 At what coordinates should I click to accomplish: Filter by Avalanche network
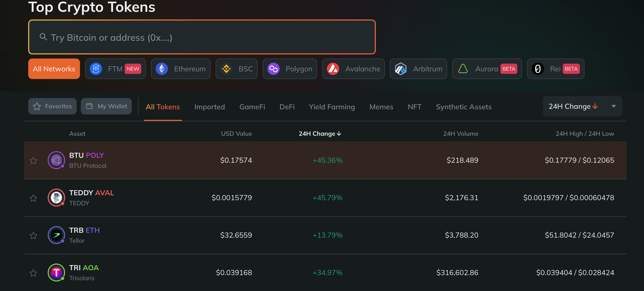[x=354, y=69]
